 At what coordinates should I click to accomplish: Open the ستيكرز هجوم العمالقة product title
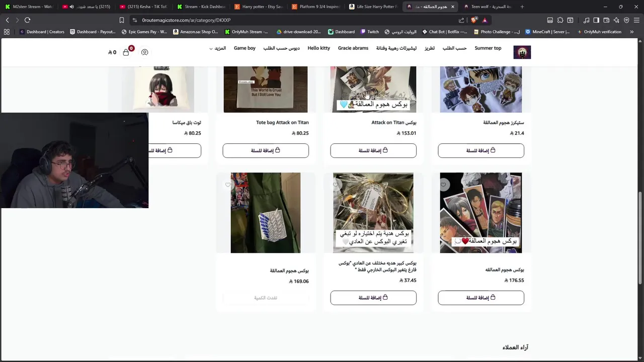coord(503,123)
